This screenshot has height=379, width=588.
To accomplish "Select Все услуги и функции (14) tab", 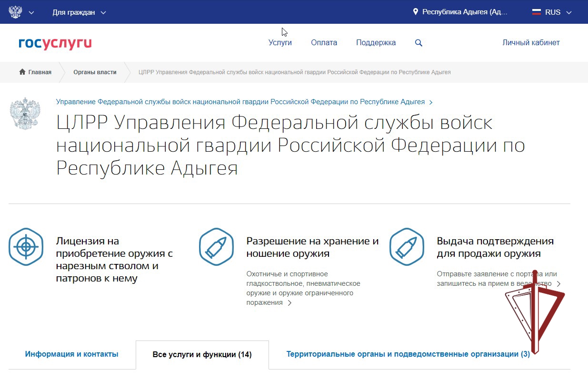I will pyautogui.click(x=202, y=355).
